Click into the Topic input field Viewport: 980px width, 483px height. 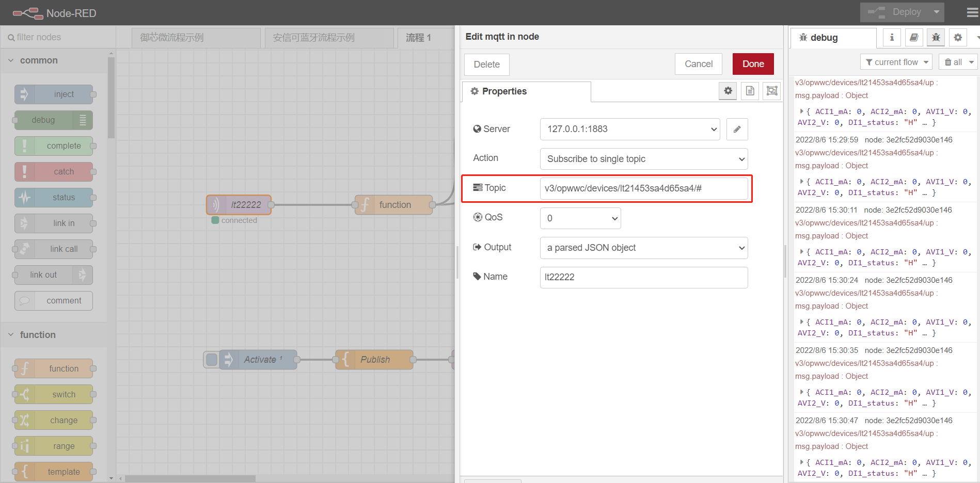[644, 188]
